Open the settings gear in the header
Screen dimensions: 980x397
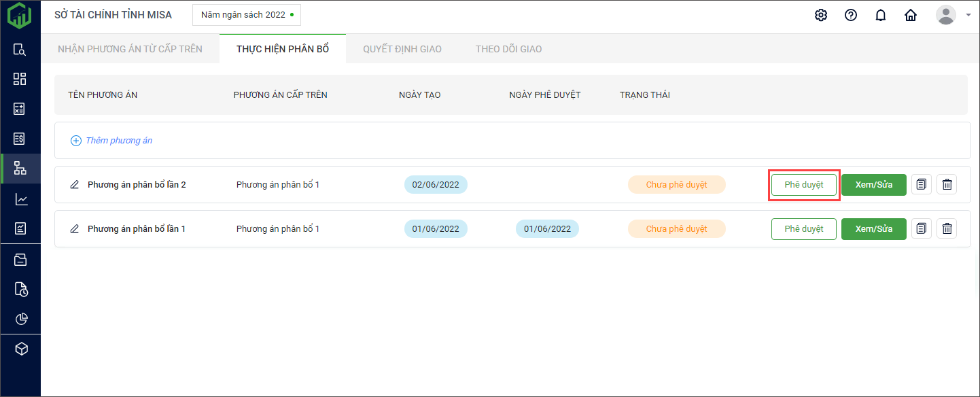pos(821,15)
